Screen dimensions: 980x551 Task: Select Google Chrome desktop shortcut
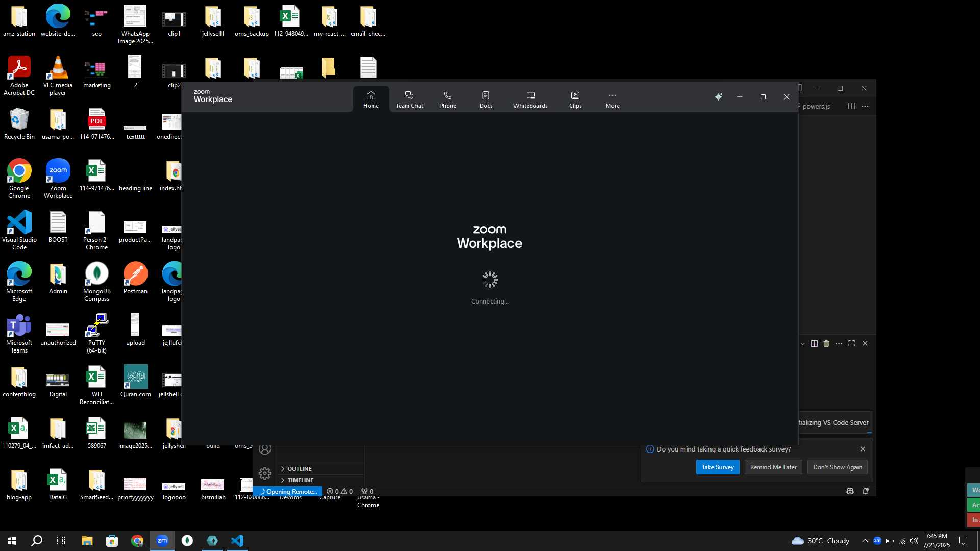(x=19, y=179)
